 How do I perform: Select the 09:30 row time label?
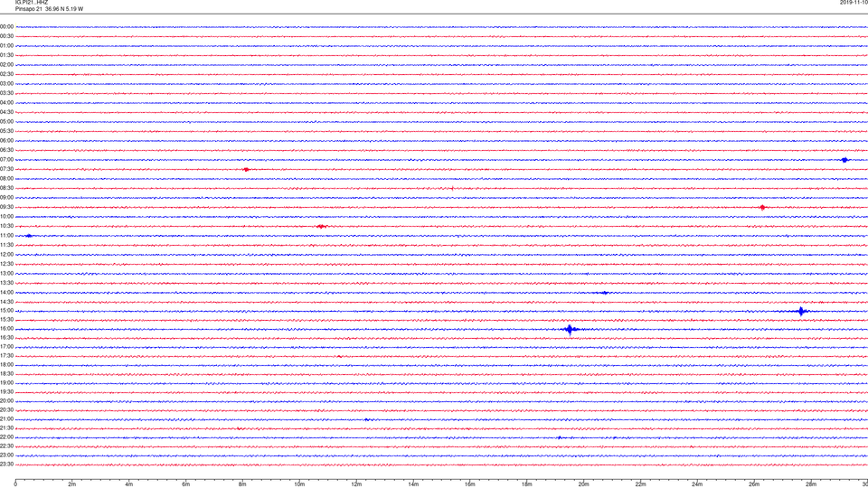6,207
